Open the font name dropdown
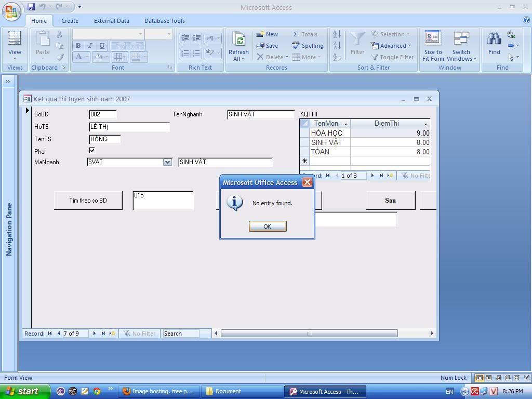This screenshot has width=532, height=399. 140,34
